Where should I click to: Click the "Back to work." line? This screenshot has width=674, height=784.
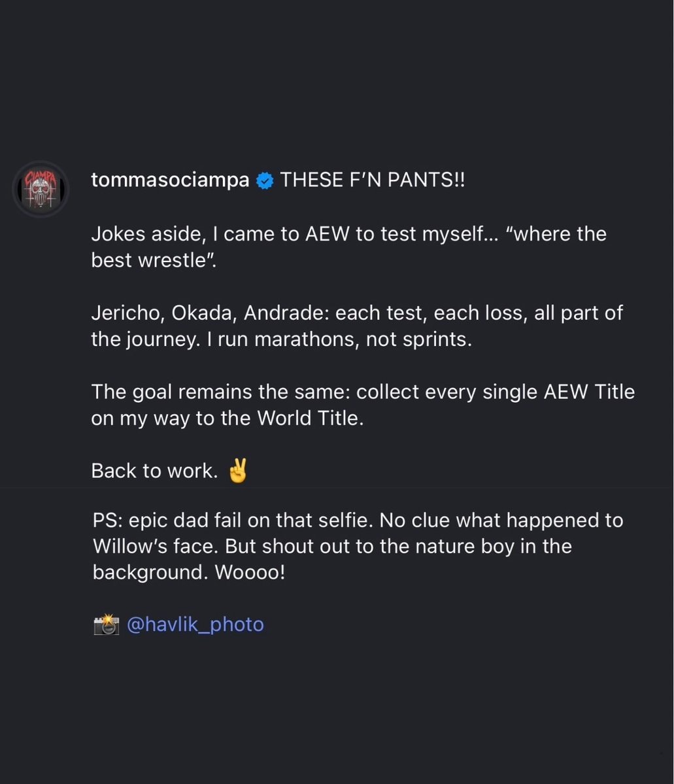click(x=154, y=471)
